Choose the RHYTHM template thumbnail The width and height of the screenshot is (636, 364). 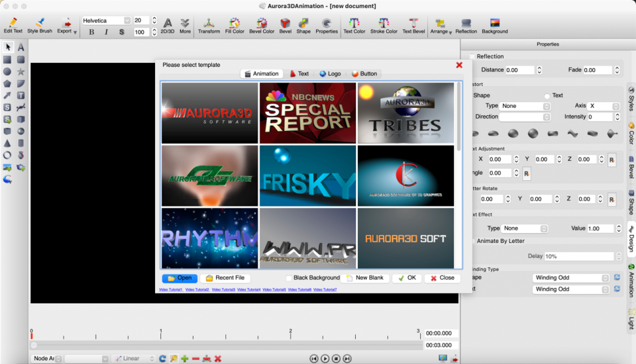click(210, 238)
